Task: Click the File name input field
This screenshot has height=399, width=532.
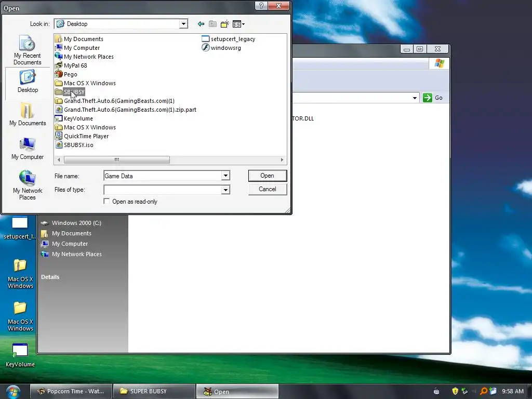Action: click(163, 176)
